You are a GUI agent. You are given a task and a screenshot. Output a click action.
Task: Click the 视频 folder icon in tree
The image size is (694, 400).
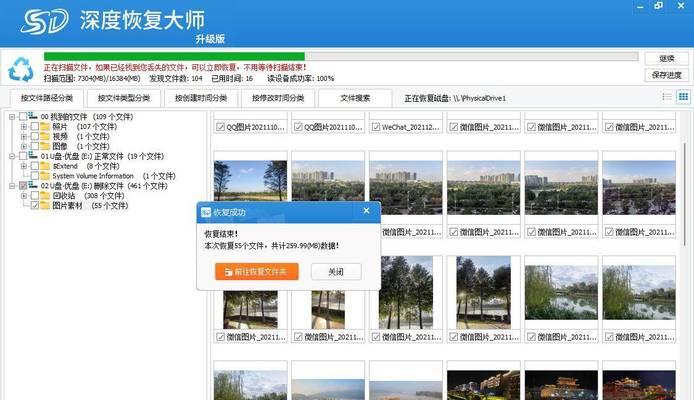pos(45,136)
